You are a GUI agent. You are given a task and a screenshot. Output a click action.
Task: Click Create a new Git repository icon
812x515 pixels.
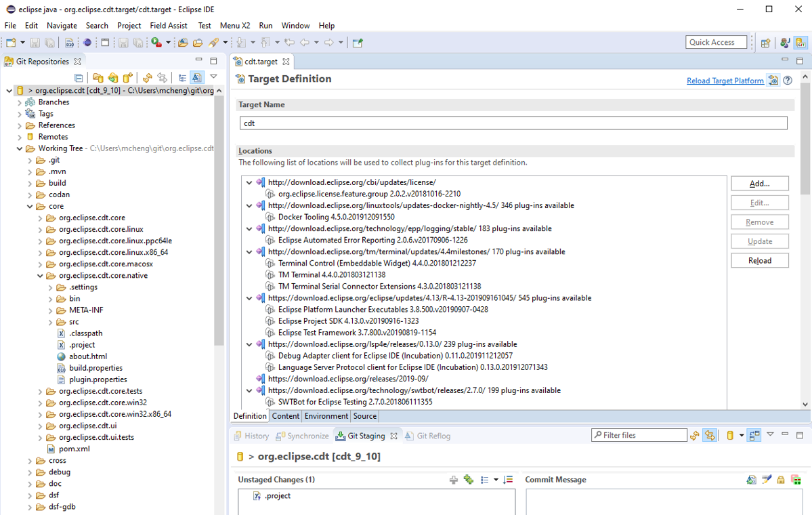click(x=128, y=78)
